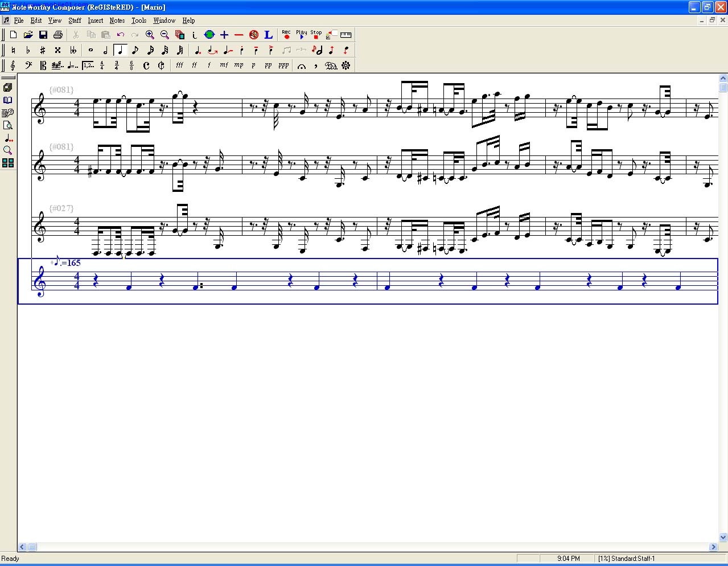The width and height of the screenshot is (728, 566).
Task: Insert 4/4 time signature
Action: coord(102,65)
